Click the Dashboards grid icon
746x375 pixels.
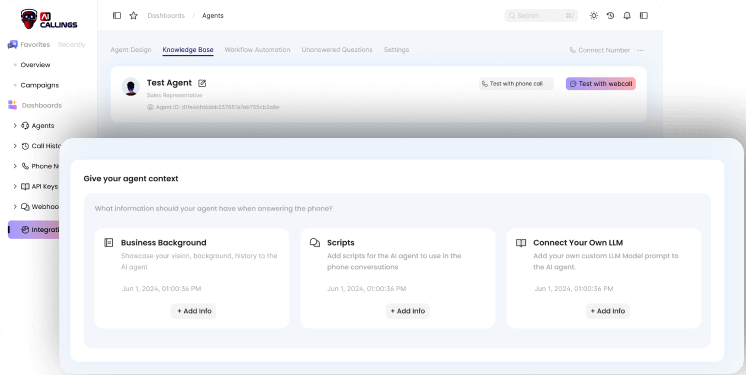[x=12, y=105]
